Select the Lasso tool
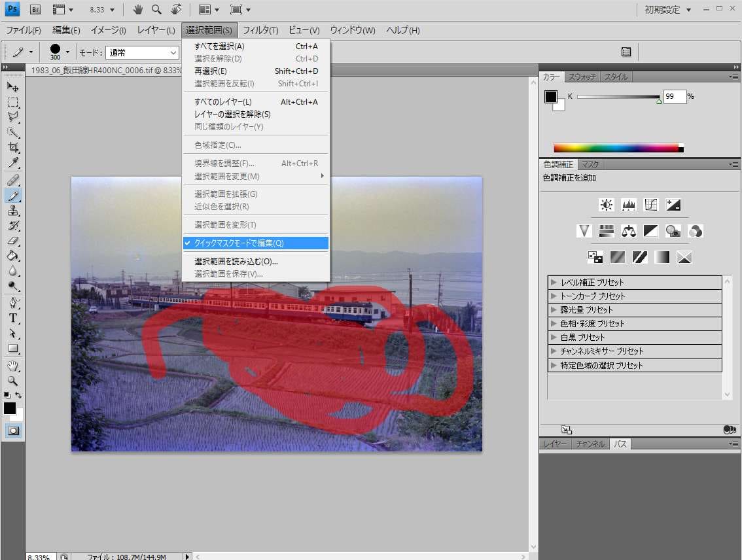The image size is (742, 560). coord(12,117)
